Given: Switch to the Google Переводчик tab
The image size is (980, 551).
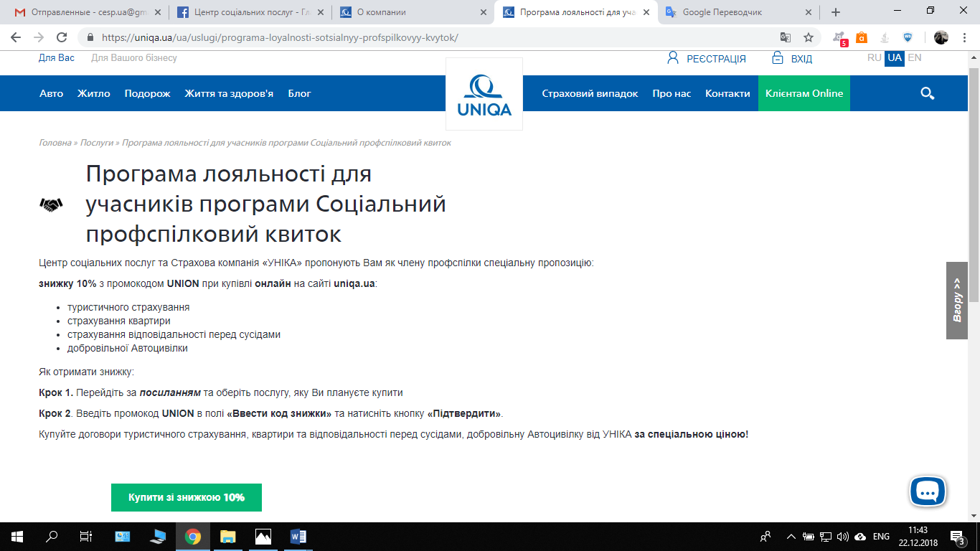Looking at the screenshot, I should point(739,12).
